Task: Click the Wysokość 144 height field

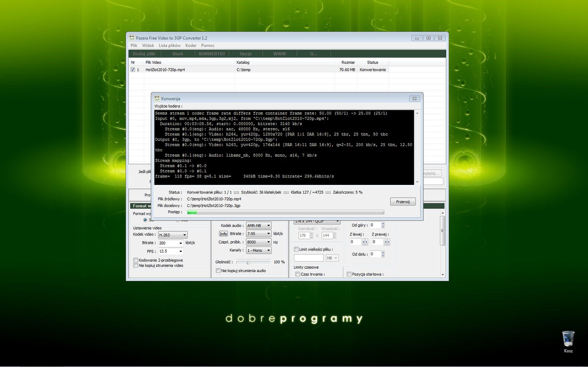Action: (x=327, y=236)
